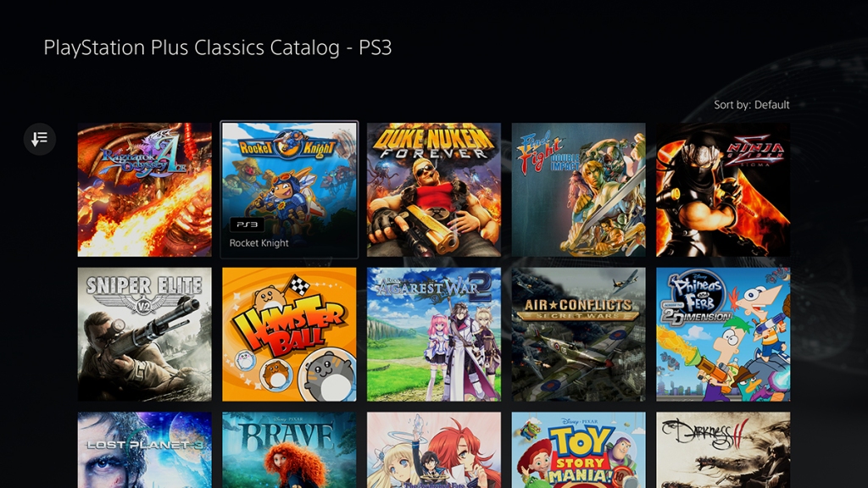
Task: Open The Darkness II game tile
Action: tap(723, 450)
